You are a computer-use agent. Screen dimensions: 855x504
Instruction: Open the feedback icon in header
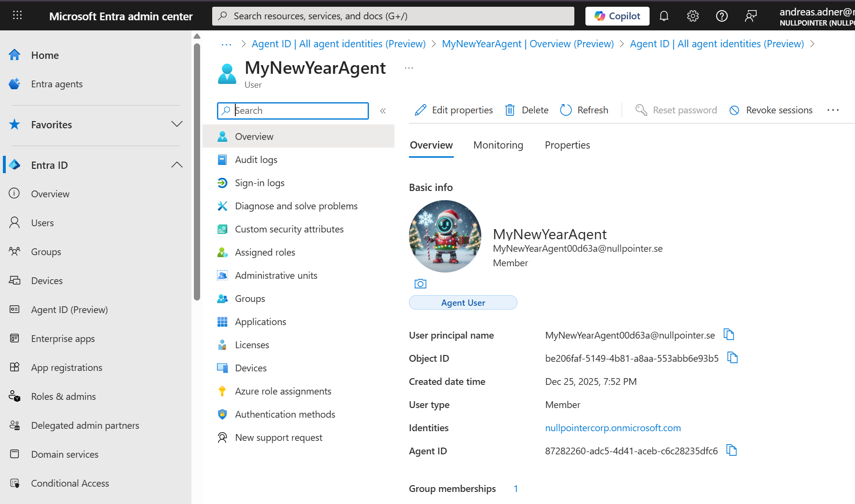[750, 16]
